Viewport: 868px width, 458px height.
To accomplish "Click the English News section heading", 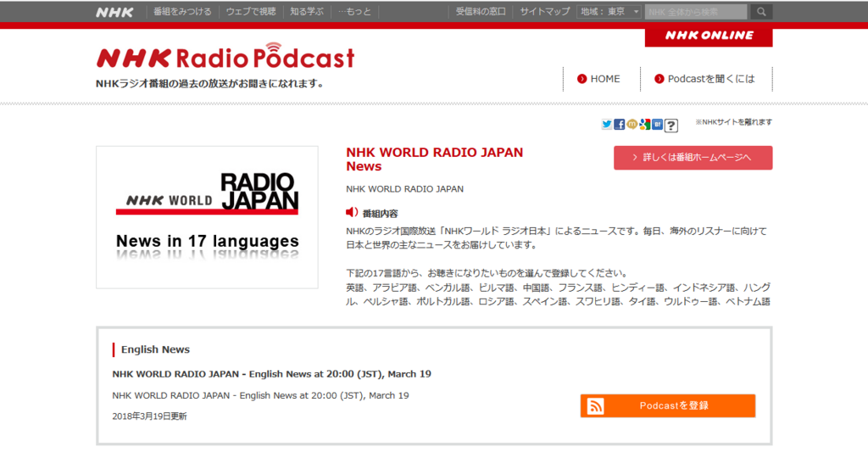I will point(156,349).
